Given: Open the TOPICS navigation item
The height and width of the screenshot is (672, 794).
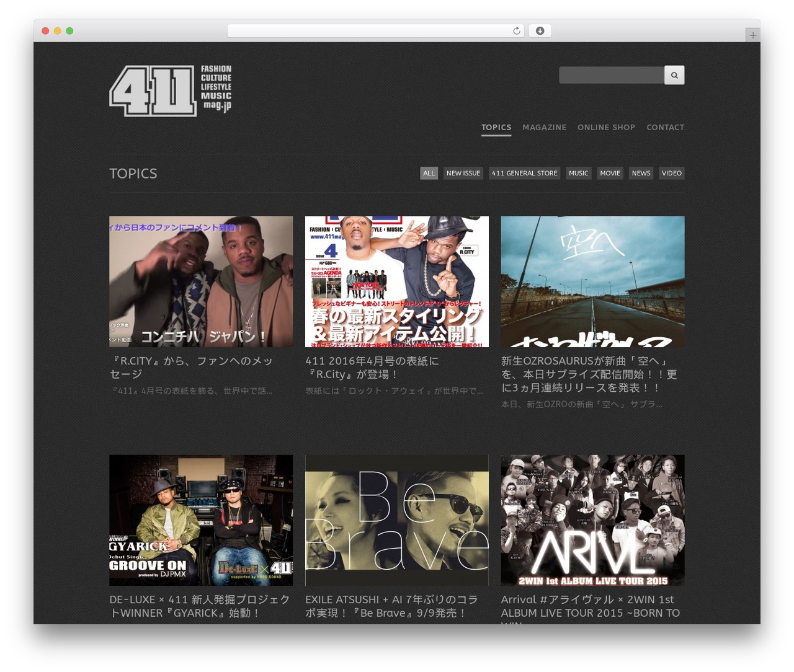Looking at the screenshot, I should pos(496,127).
